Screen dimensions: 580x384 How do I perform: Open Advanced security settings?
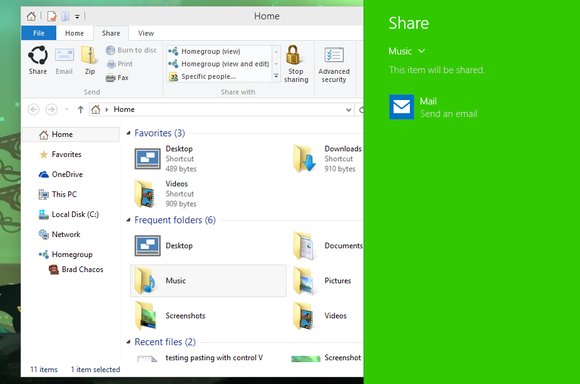pos(334,65)
